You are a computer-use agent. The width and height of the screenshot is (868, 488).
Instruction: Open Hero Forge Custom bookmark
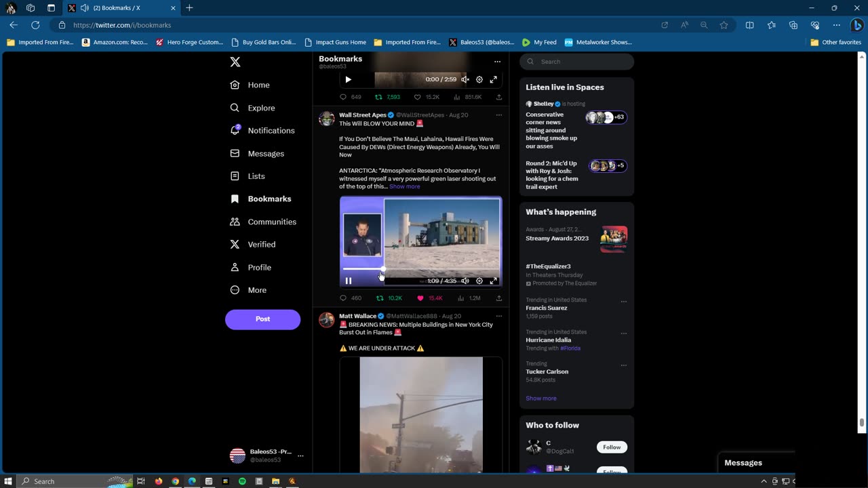[189, 42]
